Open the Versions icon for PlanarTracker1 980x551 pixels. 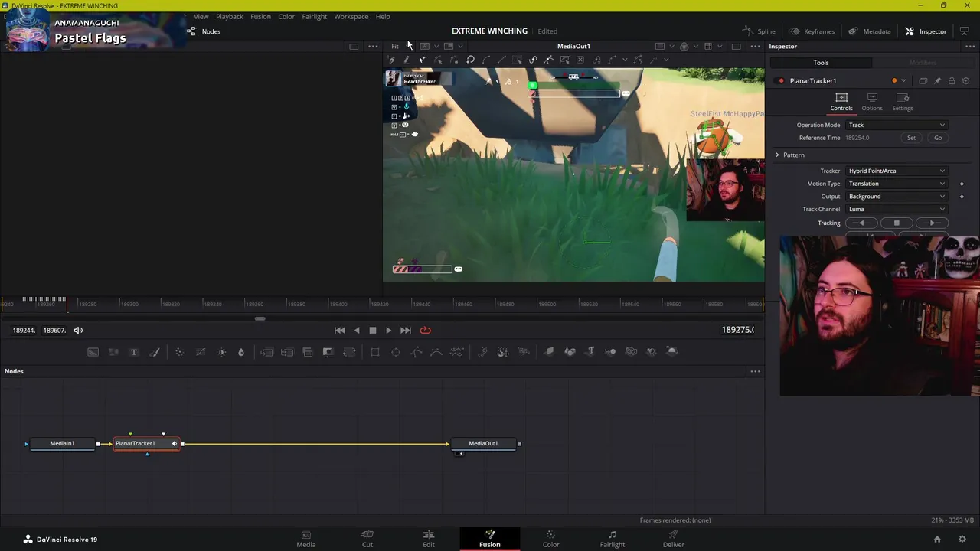click(923, 80)
